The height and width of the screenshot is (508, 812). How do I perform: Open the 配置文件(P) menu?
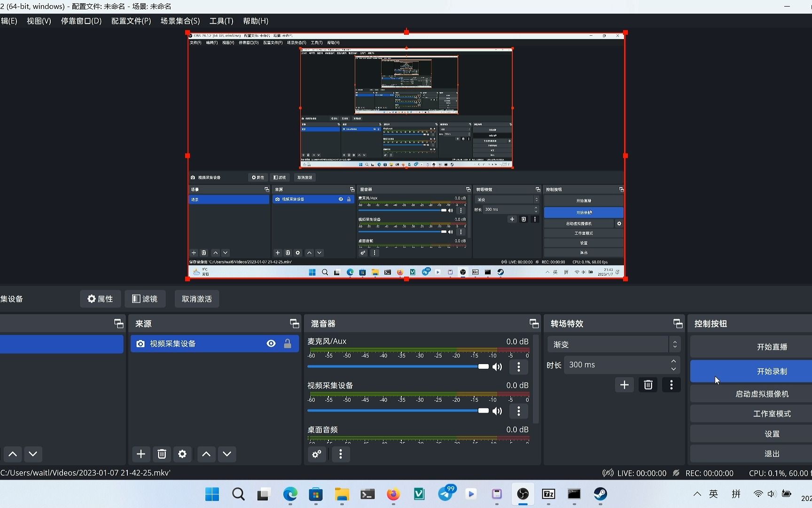(x=131, y=21)
